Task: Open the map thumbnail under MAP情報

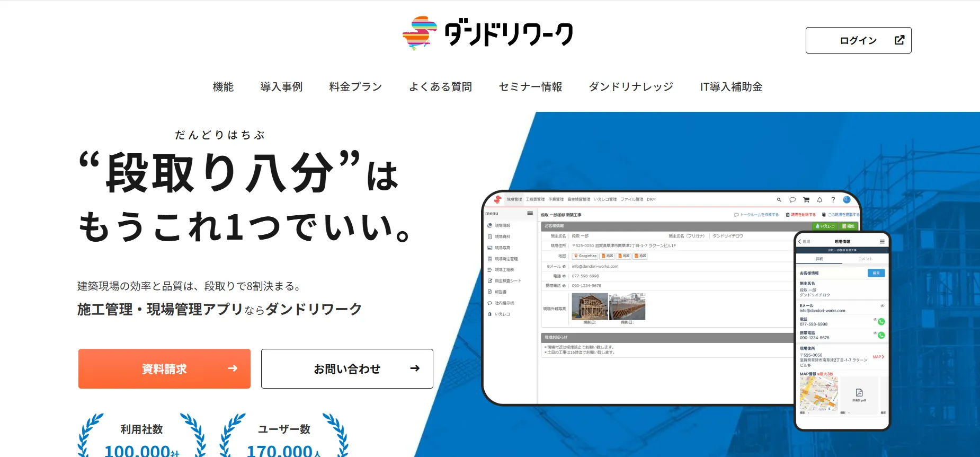Action: 818,394
